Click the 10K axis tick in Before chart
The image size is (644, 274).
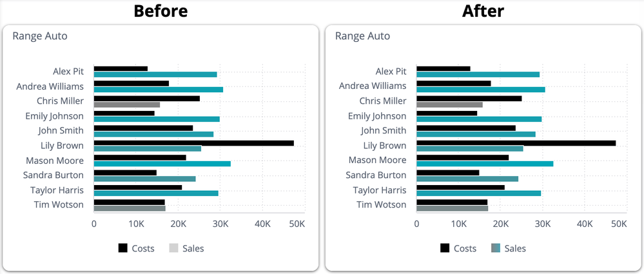pyautogui.click(x=135, y=224)
